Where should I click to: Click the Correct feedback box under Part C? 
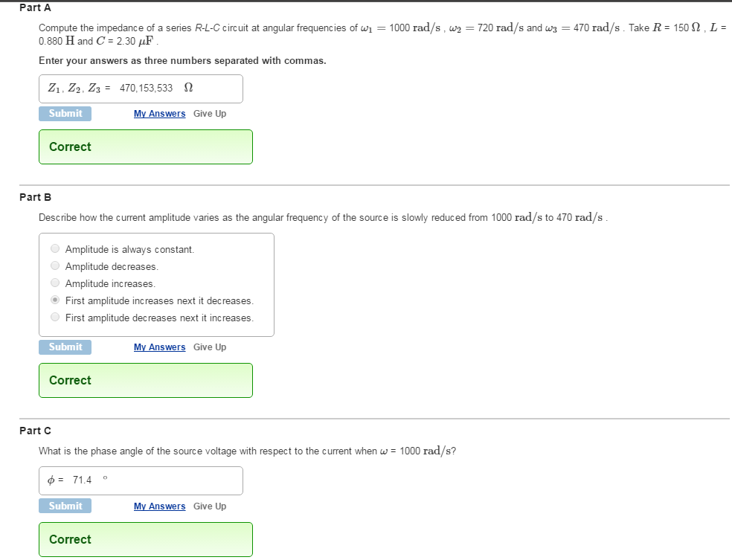click(x=145, y=539)
